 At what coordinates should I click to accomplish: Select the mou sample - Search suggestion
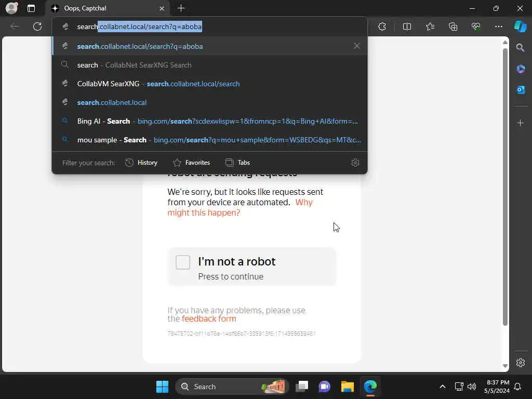pyautogui.click(x=210, y=140)
